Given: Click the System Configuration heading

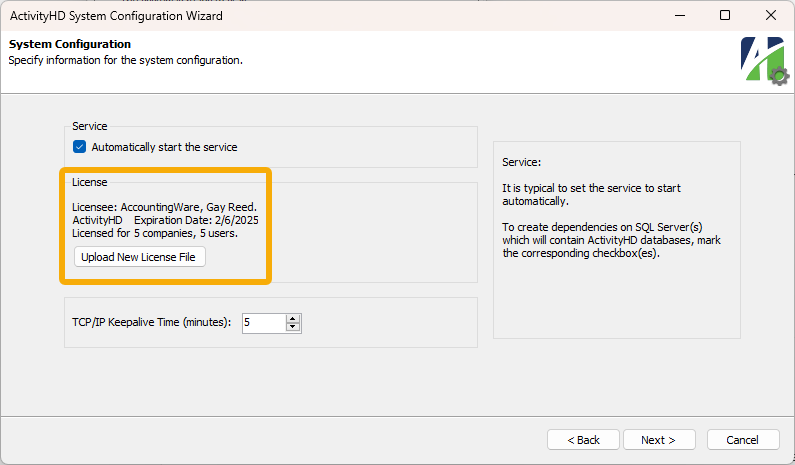Looking at the screenshot, I should (x=70, y=44).
